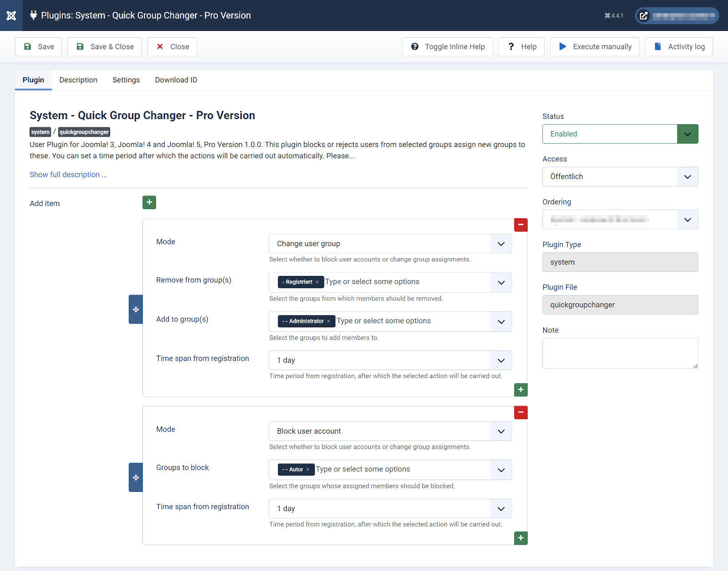The width and height of the screenshot is (728, 571).
Task: Remove the Block user account item
Action: [x=521, y=412]
